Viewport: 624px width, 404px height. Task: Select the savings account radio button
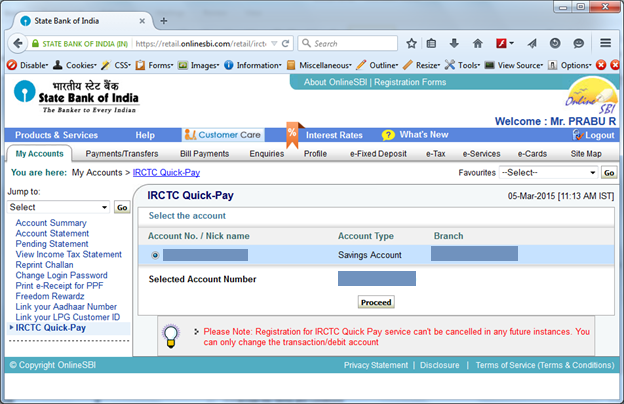coord(155,255)
